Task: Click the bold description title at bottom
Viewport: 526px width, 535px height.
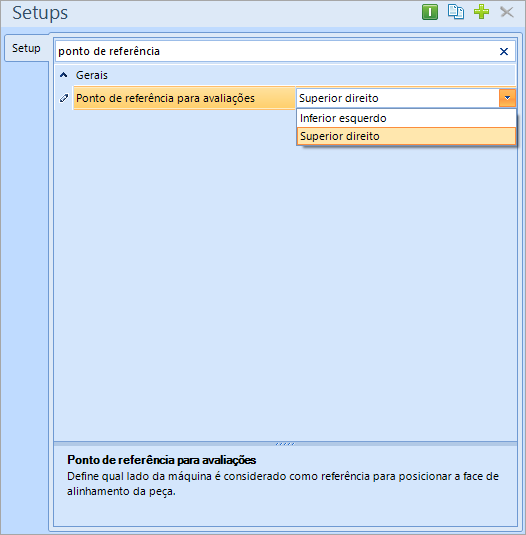Action: [161, 460]
